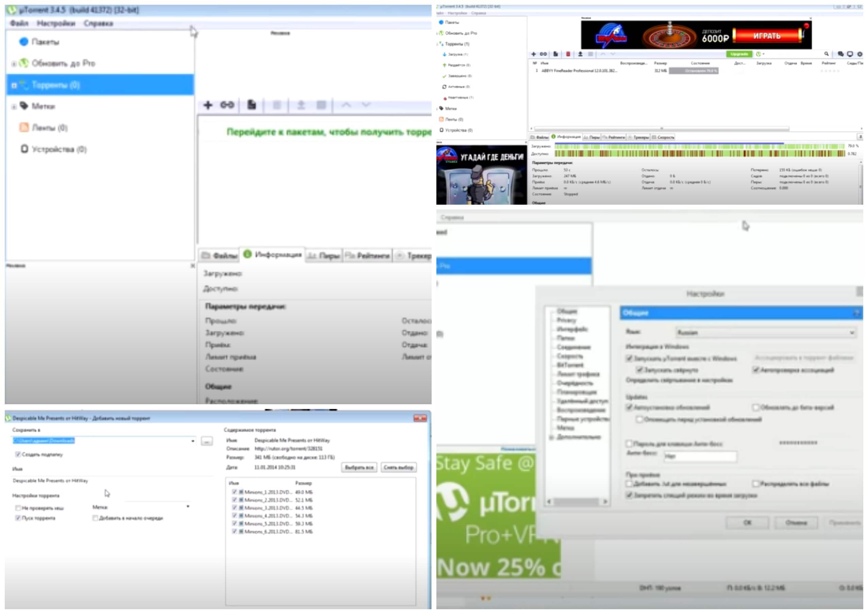This screenshot has width=868, height=614.
Task: Uncheck the Minions_1 file checkbox
Action: pyautogui.click(x=235, y=492)
